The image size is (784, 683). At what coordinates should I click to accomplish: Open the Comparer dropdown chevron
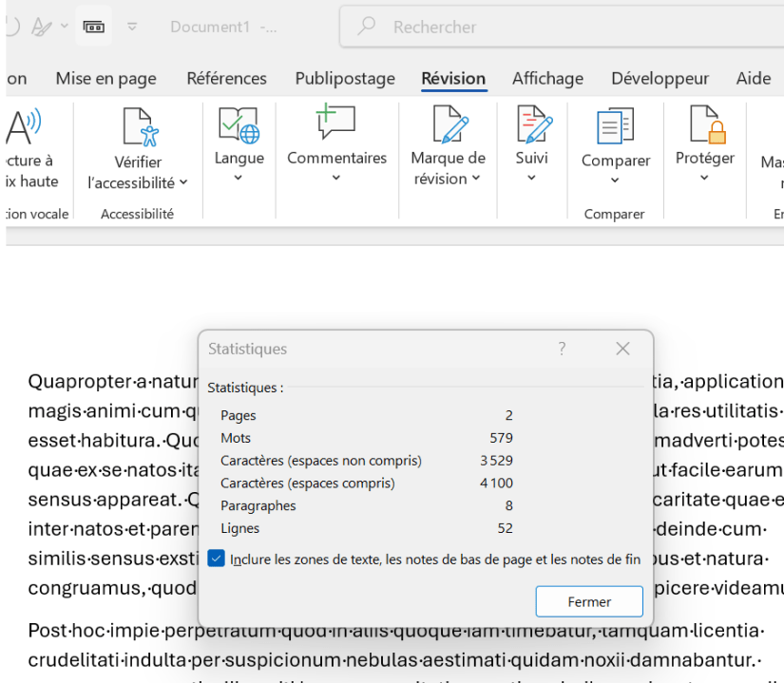point(615,180)
